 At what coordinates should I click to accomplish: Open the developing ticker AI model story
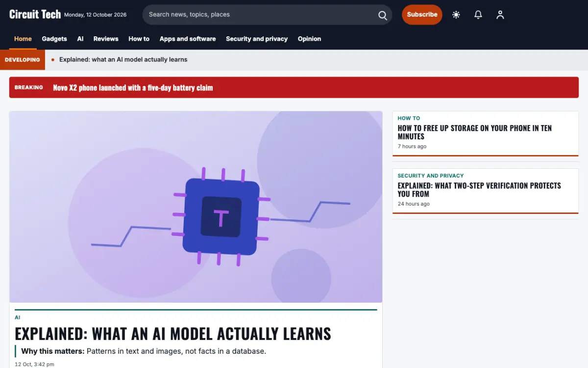coord(123,59)
